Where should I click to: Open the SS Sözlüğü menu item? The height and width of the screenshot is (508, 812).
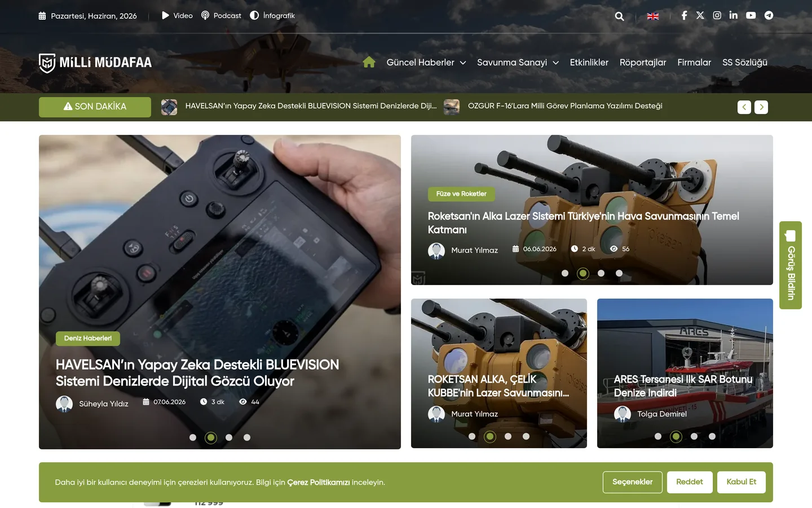coord(745,63)
